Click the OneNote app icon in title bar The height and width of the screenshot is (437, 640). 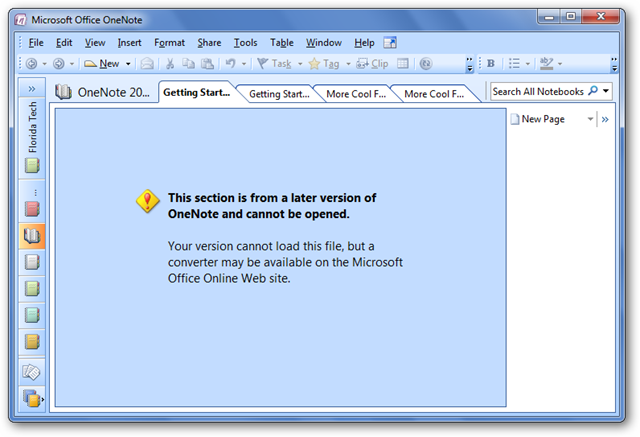[21, 20]
